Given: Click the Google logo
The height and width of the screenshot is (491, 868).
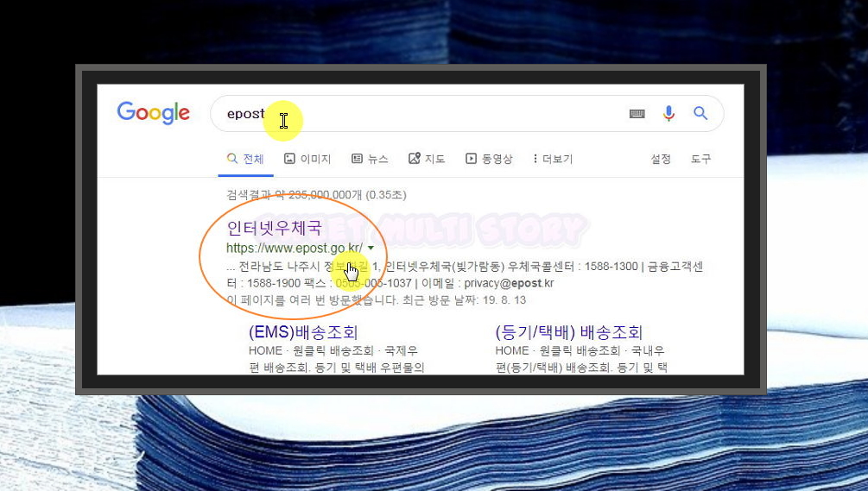Looking at the screenshot, I should tap(154, 113).
